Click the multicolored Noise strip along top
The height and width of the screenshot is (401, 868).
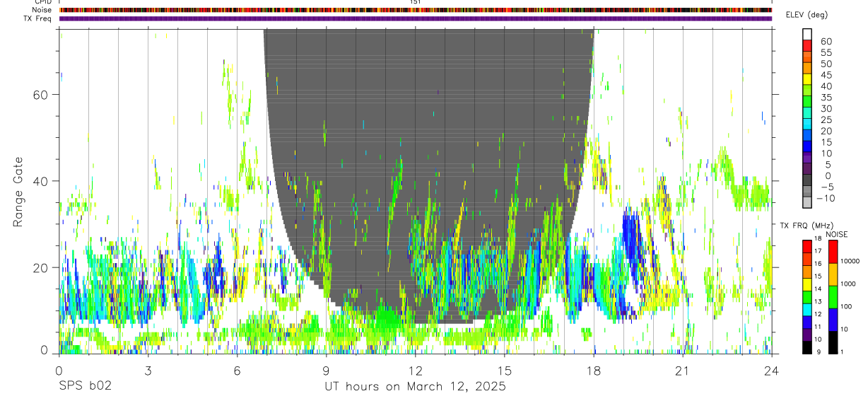coord(416,10)
